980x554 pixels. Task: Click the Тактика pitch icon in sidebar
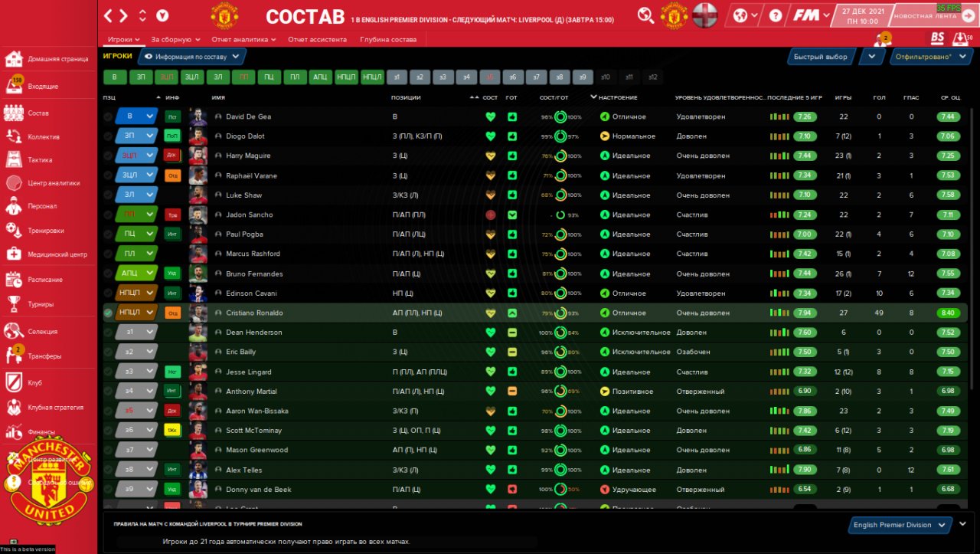(x=14, y=160)
